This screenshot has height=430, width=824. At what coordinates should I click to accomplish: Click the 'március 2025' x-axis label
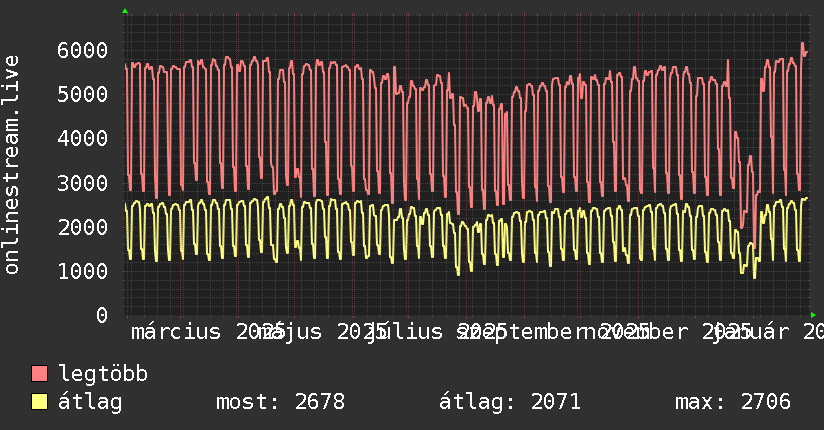click(x=208, y=332)
